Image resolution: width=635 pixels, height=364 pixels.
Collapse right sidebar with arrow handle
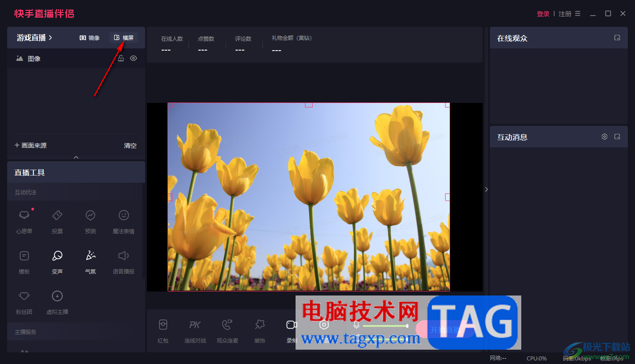pyautogui.click(x=486, y=189)
